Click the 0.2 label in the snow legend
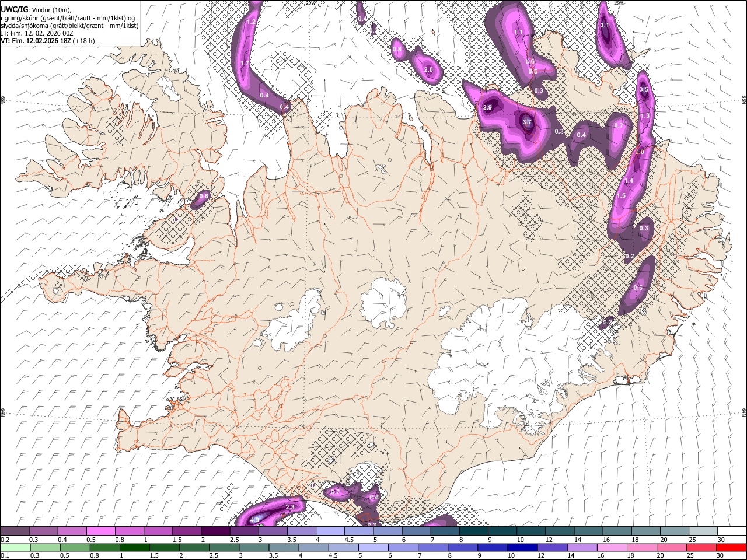The width and height of the screenshot is (747, 560). [4, 540]
